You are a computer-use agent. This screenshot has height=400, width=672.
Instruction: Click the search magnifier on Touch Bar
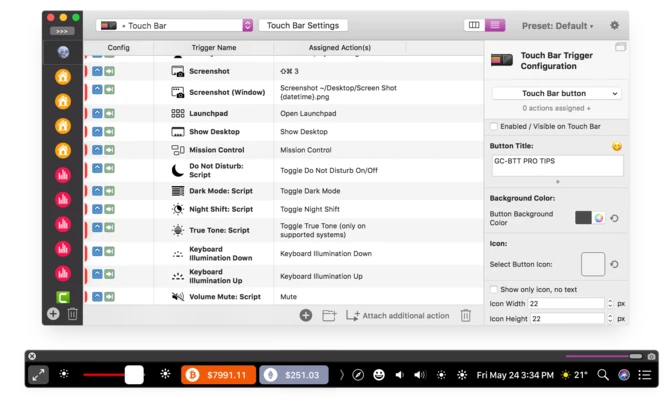(603, 375)
